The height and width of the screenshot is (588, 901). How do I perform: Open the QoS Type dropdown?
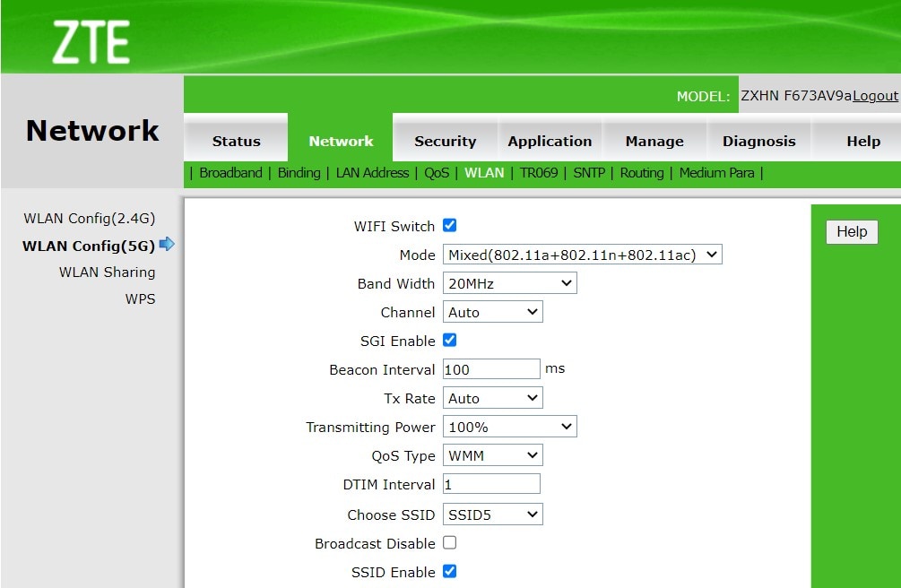coord(492,455)
